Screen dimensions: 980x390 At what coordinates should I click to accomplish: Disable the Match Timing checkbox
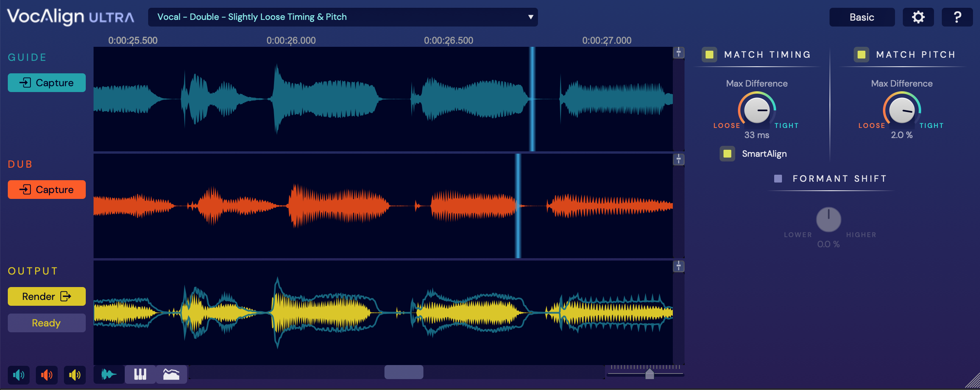click(709, 55)
